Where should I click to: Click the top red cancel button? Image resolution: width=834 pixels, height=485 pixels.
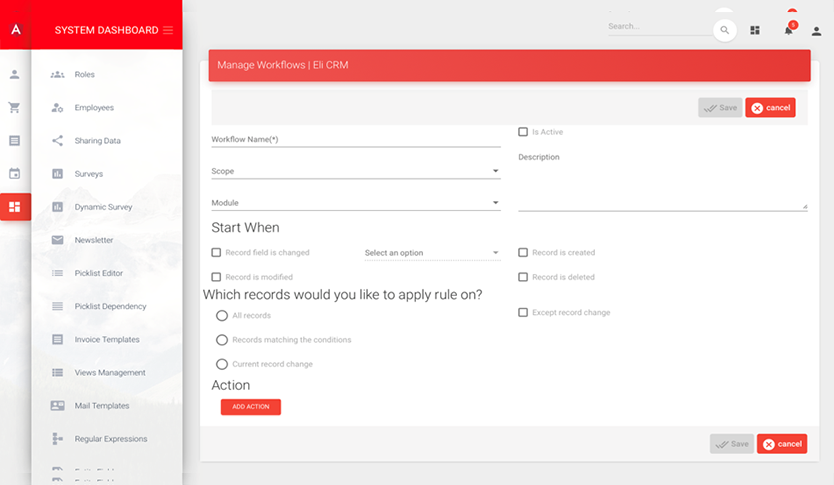pos(770,108)
